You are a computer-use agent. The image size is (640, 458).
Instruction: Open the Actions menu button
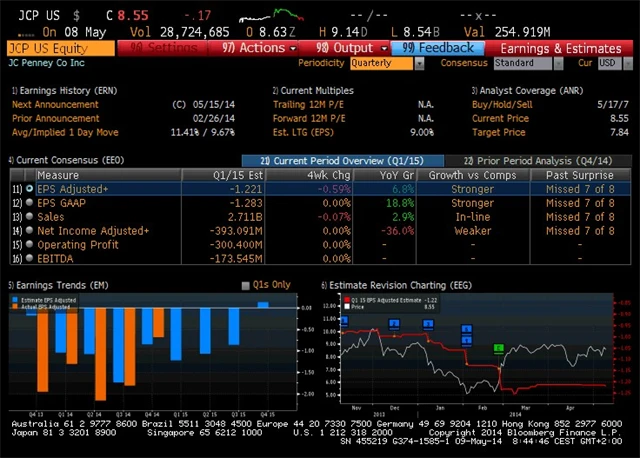click(256, 48)
